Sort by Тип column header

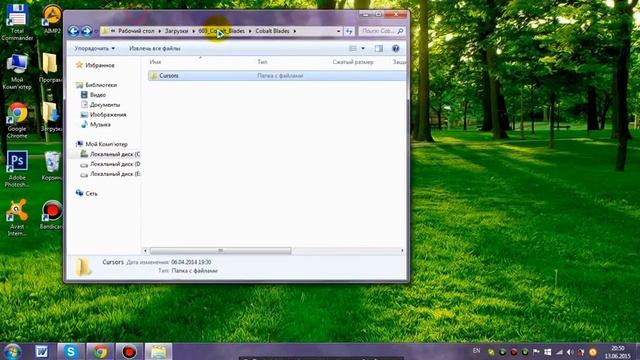point(262,62)
